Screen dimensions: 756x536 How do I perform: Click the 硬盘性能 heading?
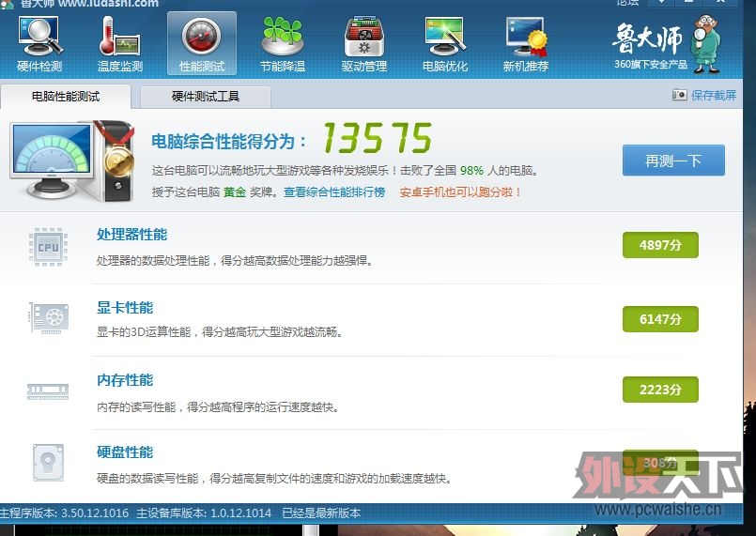point(125,452)
